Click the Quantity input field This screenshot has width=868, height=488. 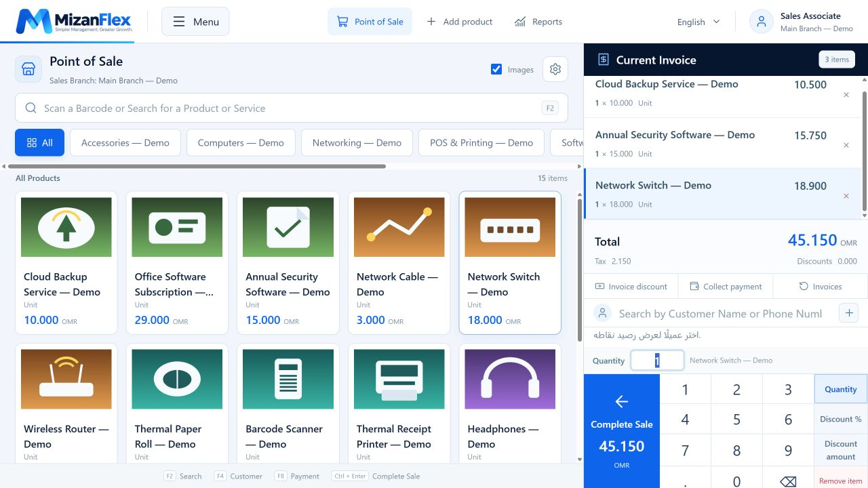[657, 360]
